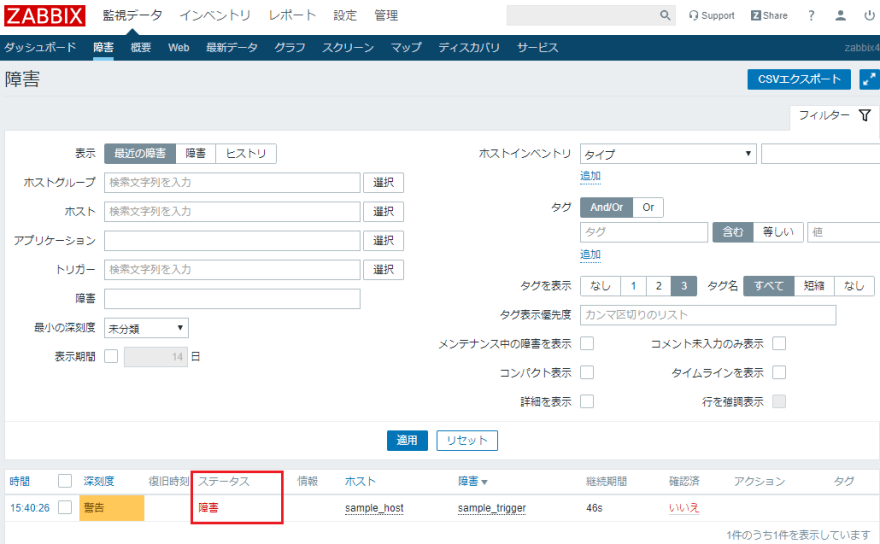Go to the 最新データ submenu tab
Viewport: 880px width, 544px height.
coord(232,48)
